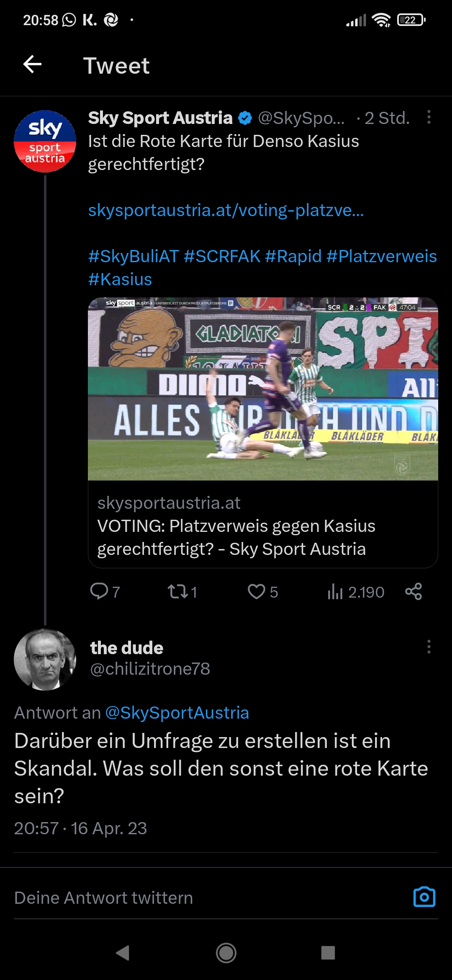View tweet analytics showing 2.190 views

click(356, 592)
